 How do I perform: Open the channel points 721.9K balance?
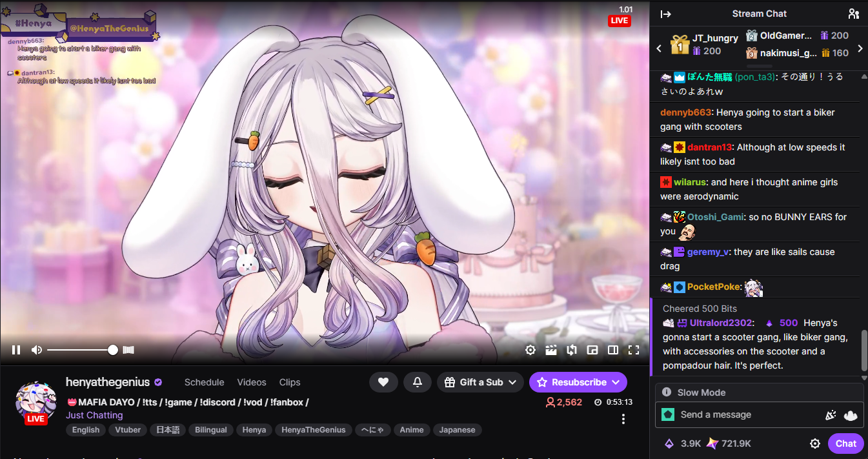pos(729,444)
